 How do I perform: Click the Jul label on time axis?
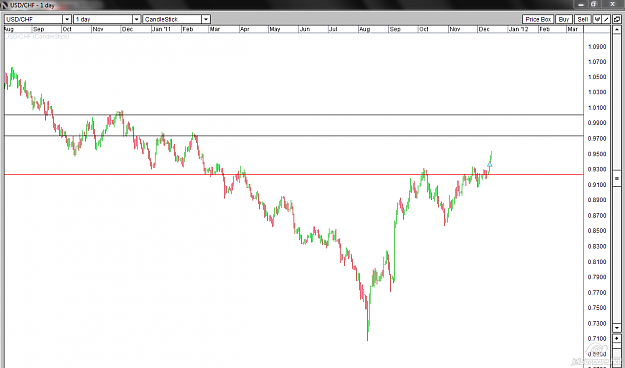(333, 29)
